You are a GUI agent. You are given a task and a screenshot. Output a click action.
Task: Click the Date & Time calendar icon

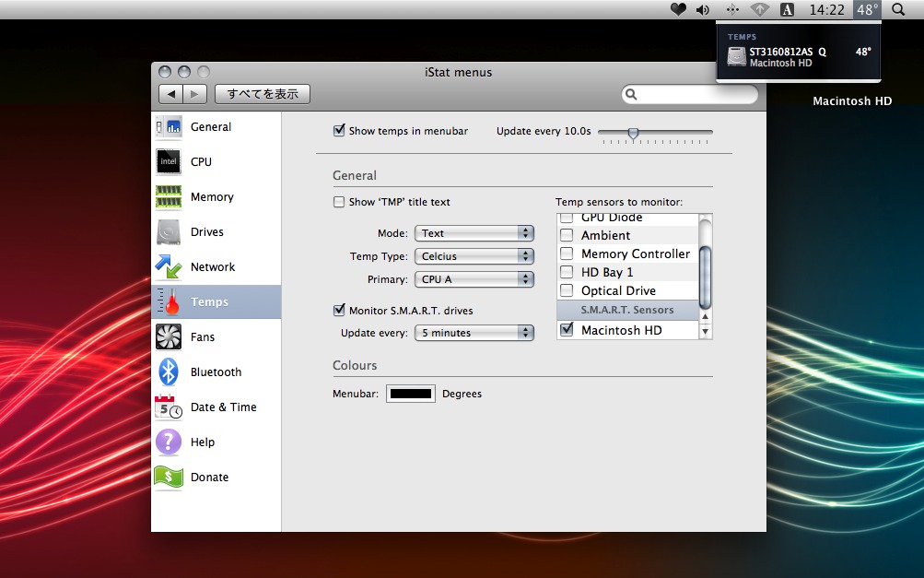pos(169,407)
